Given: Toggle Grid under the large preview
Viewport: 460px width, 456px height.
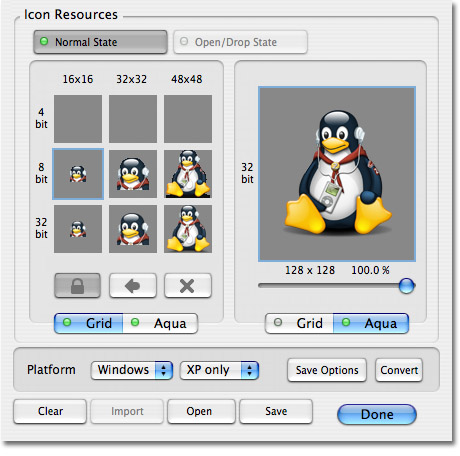Looking at the screenshot, I should pos(299,323).
